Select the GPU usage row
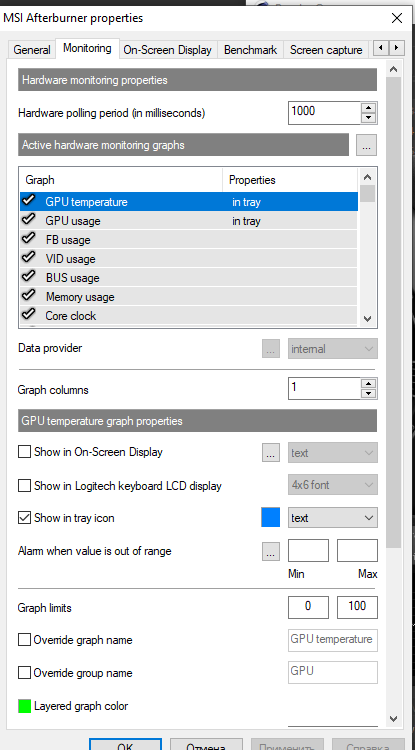 point(189,221)
